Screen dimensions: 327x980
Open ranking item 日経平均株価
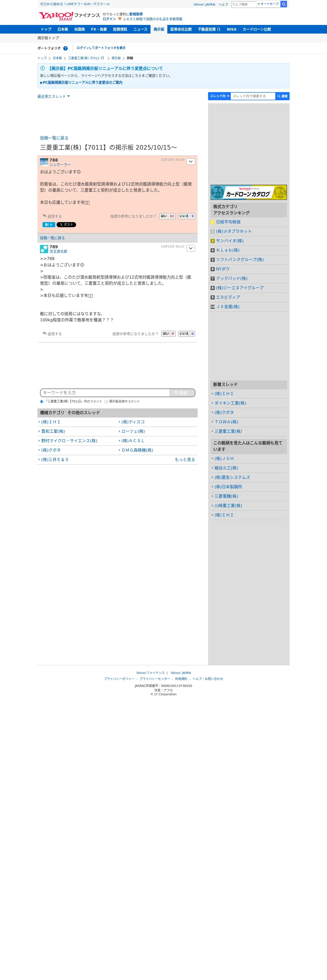(x=228, y=222)
